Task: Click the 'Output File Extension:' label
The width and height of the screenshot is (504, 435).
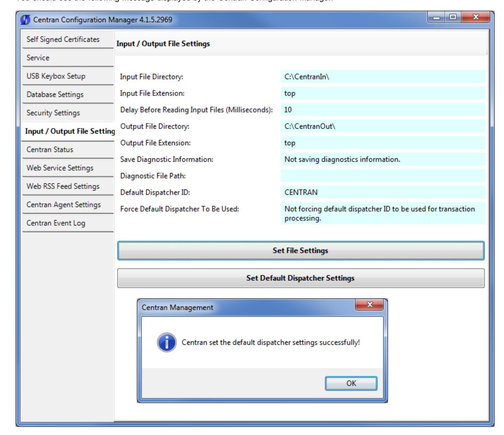Action: (x=155, y=143)
